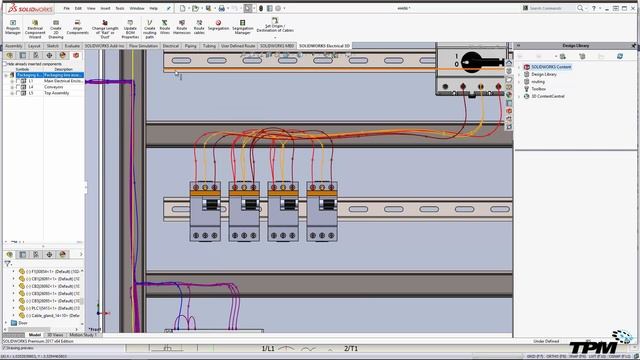Launch the Electrical Component Wizard
640x360 pixels.
coord(35,29)
